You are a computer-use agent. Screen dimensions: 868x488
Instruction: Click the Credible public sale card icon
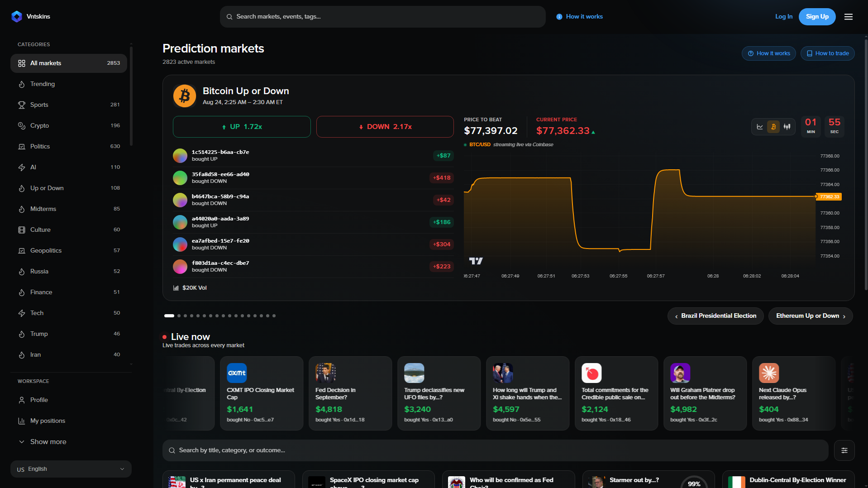click(x=591, y=373)
